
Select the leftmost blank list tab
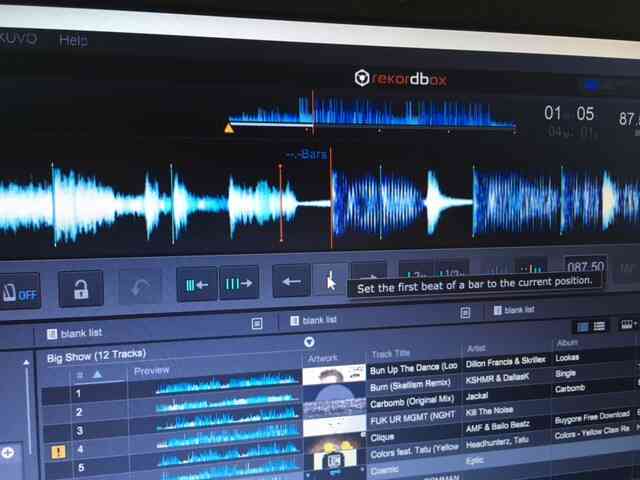click(x=75, y=333)
